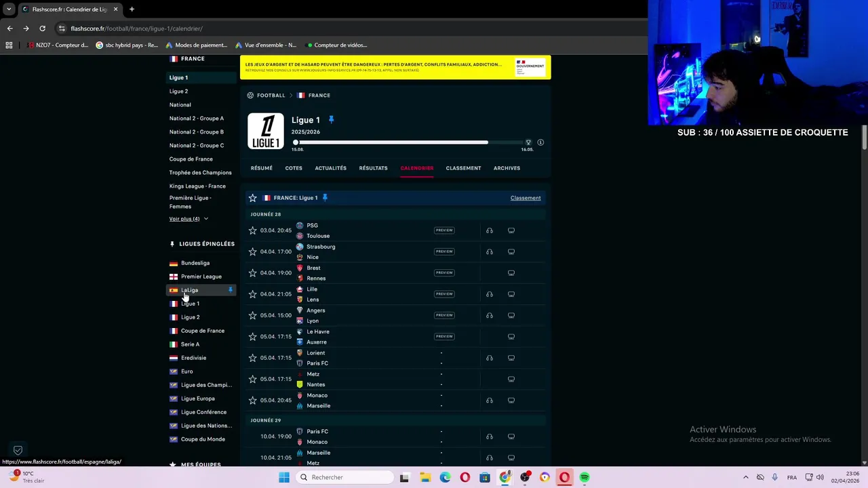This screenshot has width=868, height=488.
Task: Favorite the Brest vs Rennes match
Action: click(x=253, y=272)
